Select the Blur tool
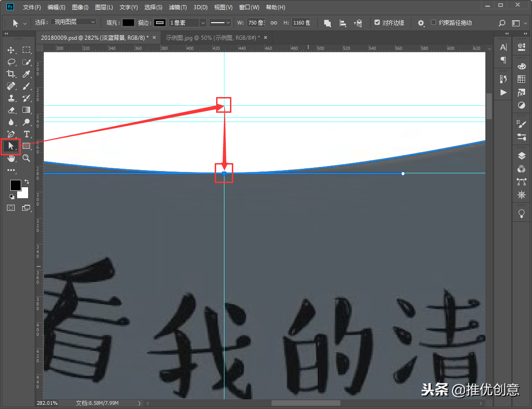The image size is (532, 409). (x=11, y=122)
